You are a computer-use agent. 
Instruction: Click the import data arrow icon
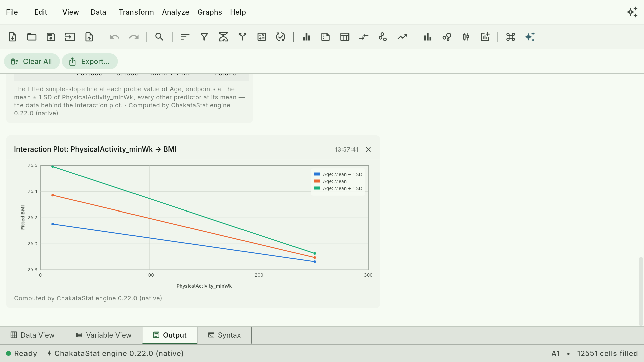(x=70, y=37)
